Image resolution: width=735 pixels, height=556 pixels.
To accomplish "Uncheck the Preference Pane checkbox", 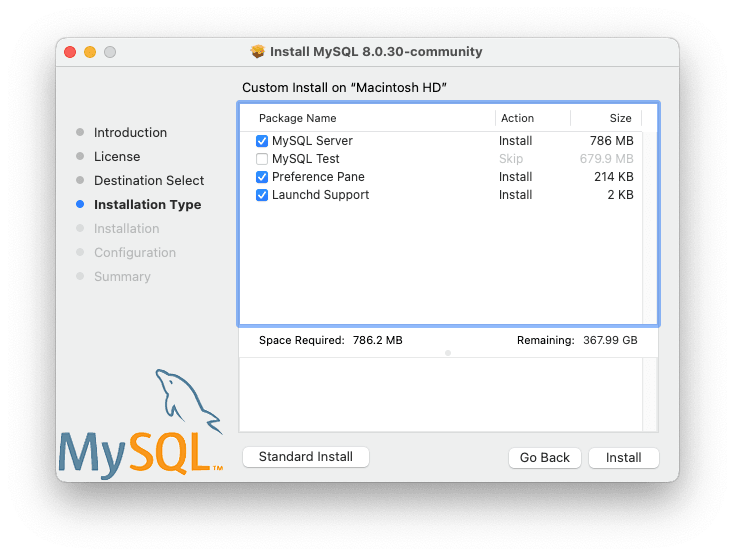I will click(x=262, y=177).
